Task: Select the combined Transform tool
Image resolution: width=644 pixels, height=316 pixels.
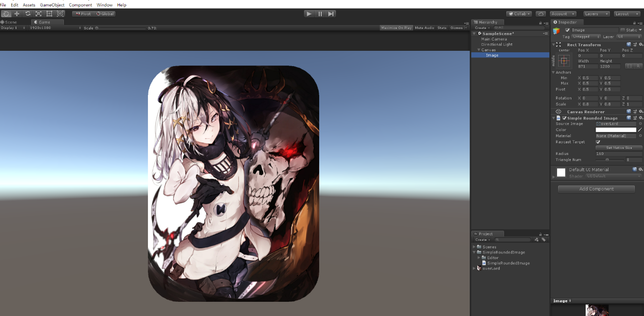Action: tap(60, 14)
